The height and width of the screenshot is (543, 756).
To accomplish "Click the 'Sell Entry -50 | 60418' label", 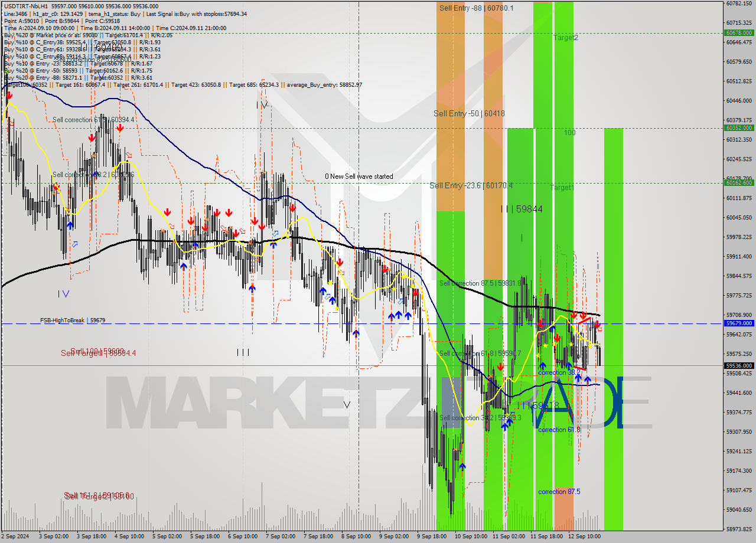I will [469, 113].
